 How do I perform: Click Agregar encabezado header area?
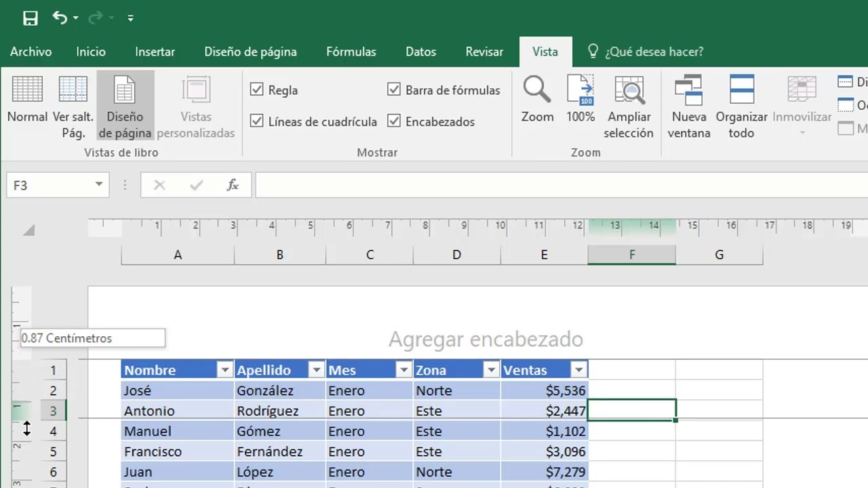point(486,339)
